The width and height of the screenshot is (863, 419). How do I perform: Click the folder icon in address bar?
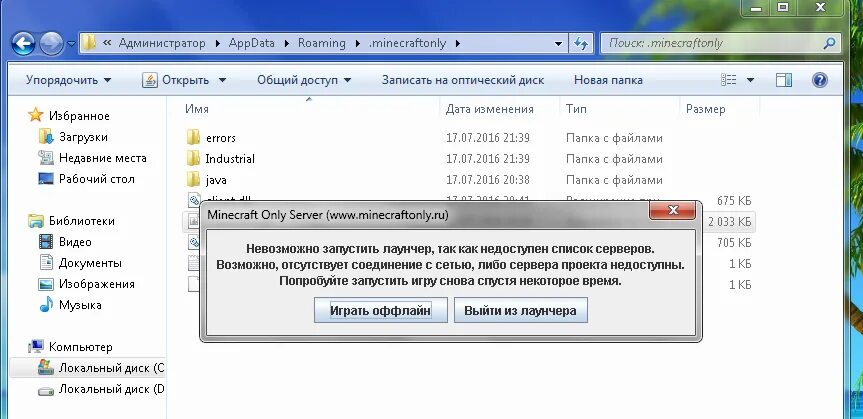coord(89,43)
